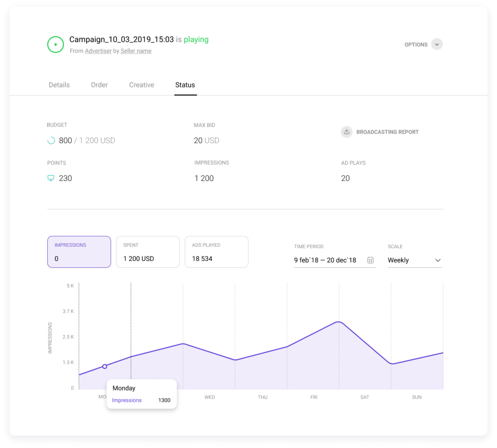The image size is (497, 448).
Task: Select the Status tab
Action: (x=185, y=85)
